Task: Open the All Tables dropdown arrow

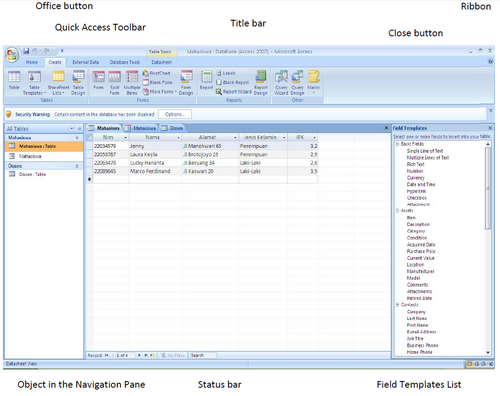Action: point(72,129)
